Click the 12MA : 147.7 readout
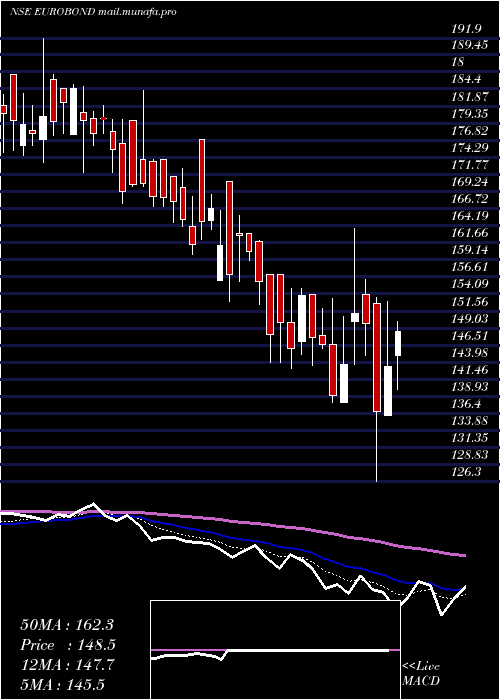The width and height of the screenshot is (500, 700). pyautogui.click(x=68, y=665)
